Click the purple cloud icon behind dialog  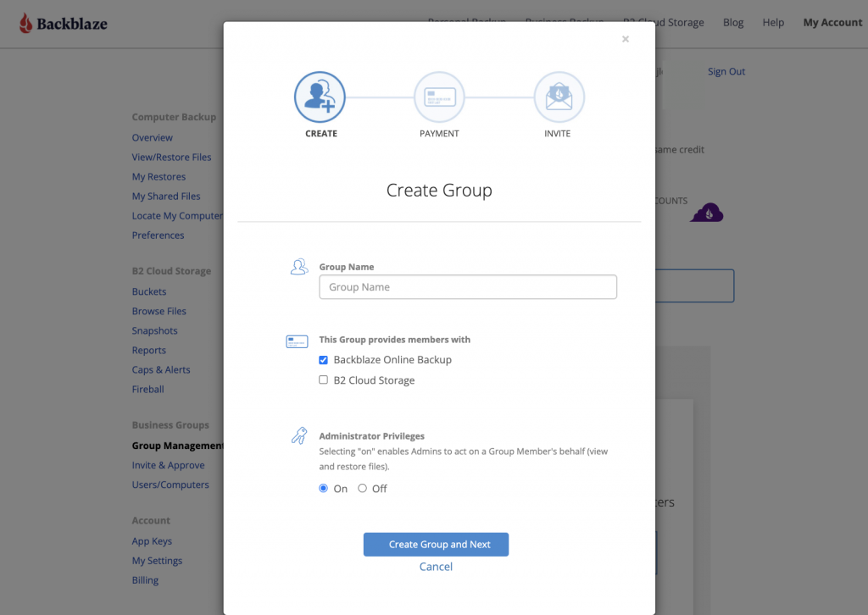[x=707, y=213]
